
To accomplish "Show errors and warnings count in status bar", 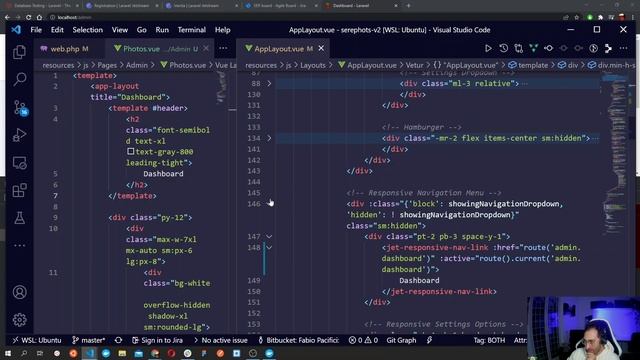I will click(x=363, y=340).
